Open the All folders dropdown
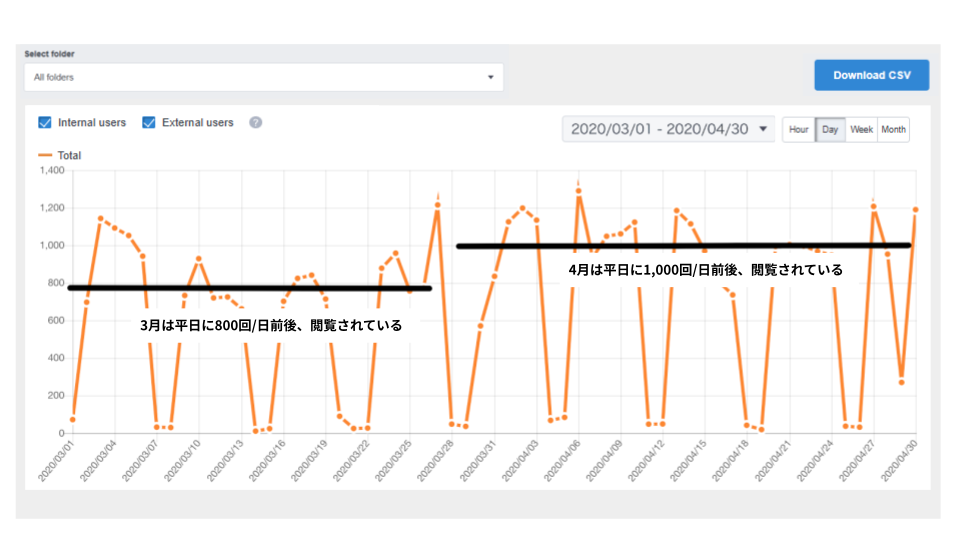Viewport: 960px width, 540px height. pyautogui.click(x=263, y=77)
